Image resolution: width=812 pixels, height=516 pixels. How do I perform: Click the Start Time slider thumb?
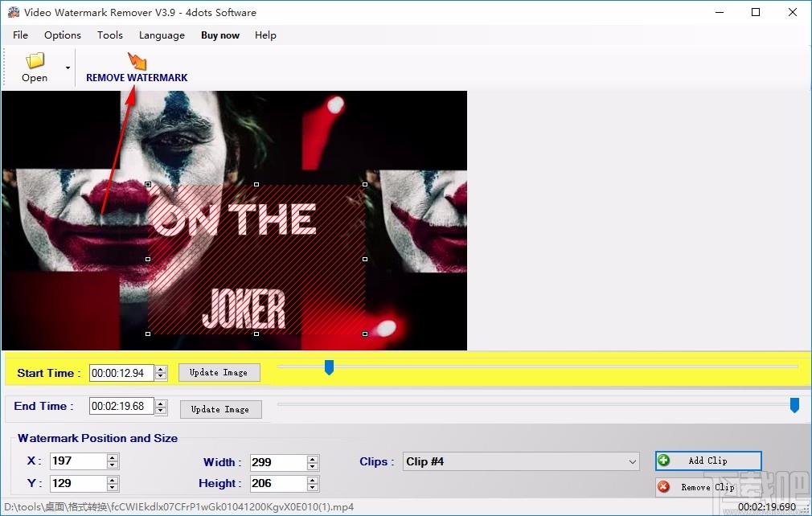coord(329,367)
